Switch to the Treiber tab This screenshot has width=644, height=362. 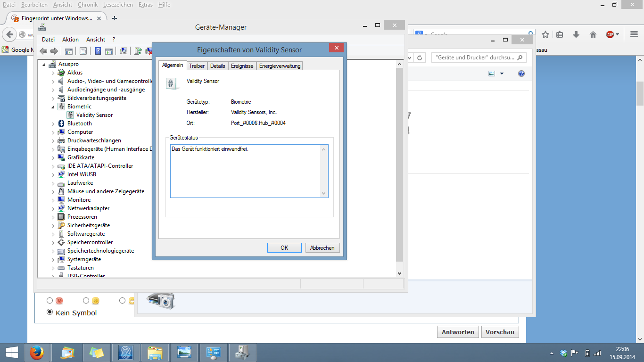[x=197, y=66]
